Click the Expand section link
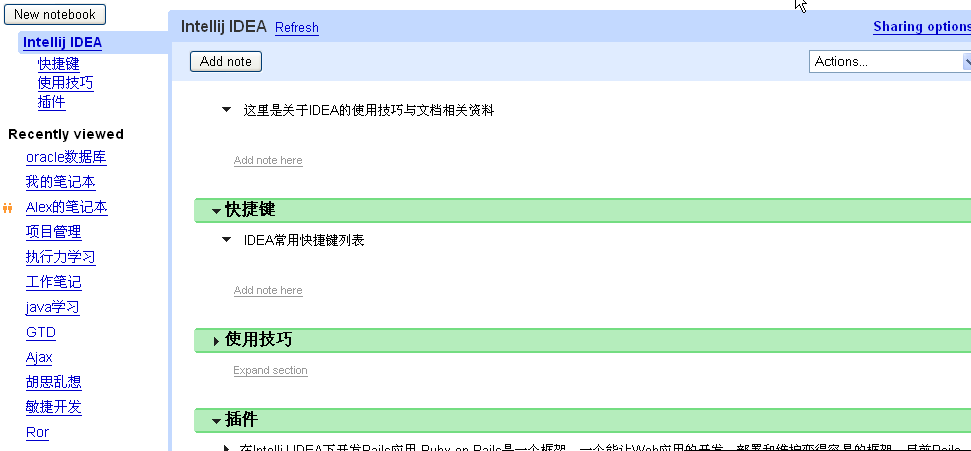This screenshot has height=451, width=971. pos(270,370)
